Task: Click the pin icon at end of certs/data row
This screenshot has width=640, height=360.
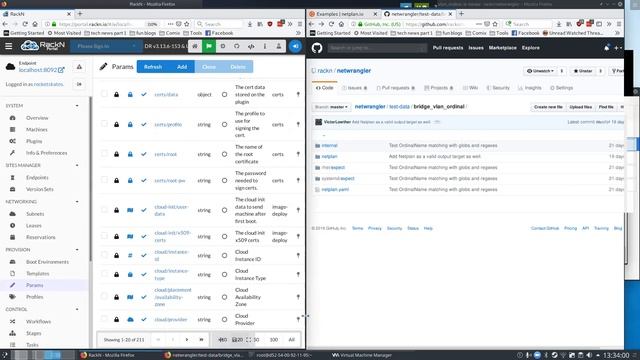Action: tap(298, 94)
